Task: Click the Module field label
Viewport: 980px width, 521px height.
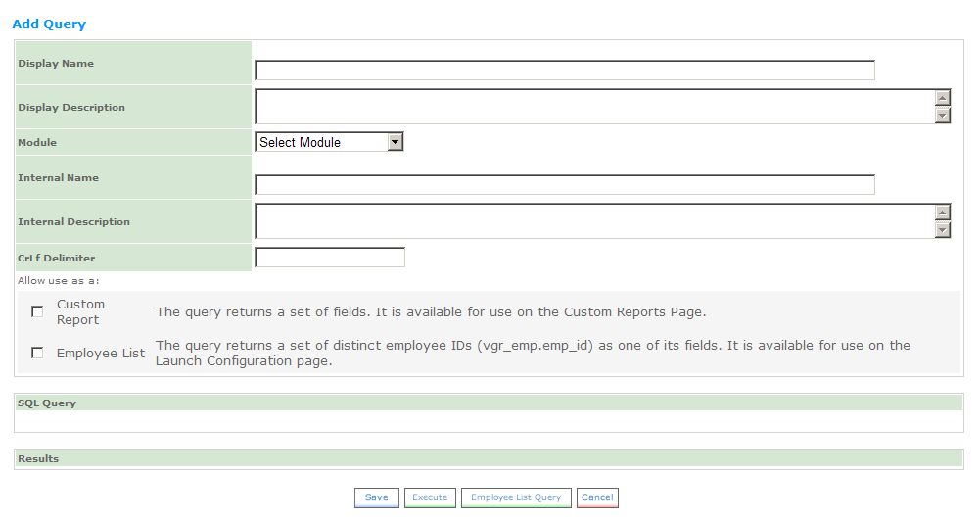Action: [x=37, y=143]
